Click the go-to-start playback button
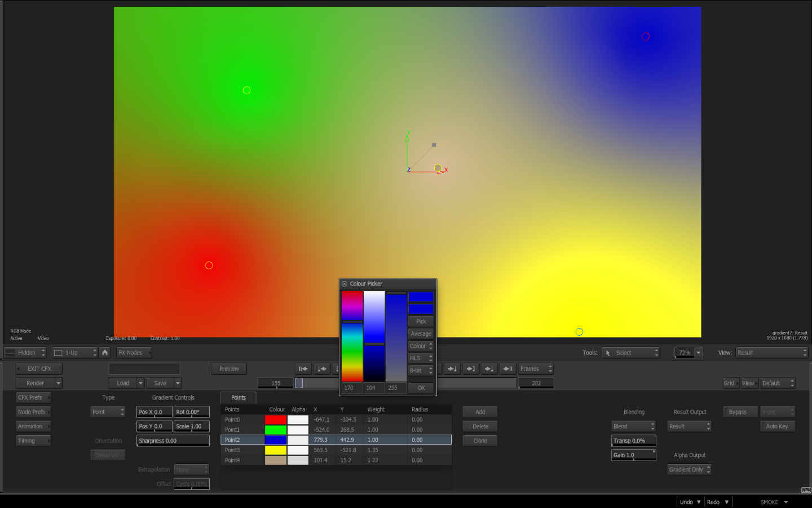This screenshot has height=508, width=812. [303, 369]
